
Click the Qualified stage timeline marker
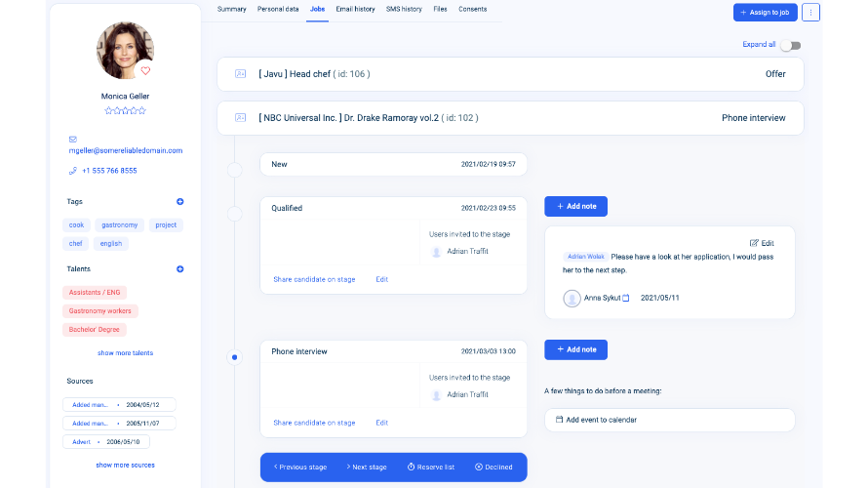235,214
